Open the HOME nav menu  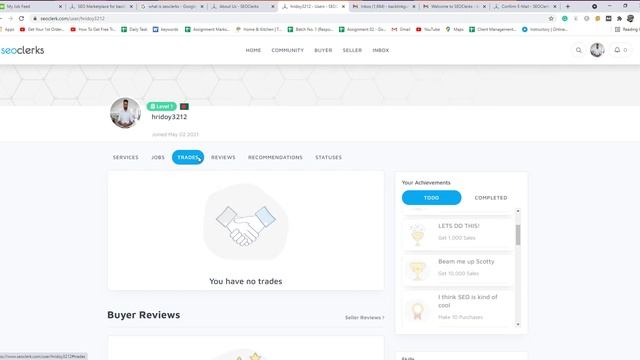[253, 50]
